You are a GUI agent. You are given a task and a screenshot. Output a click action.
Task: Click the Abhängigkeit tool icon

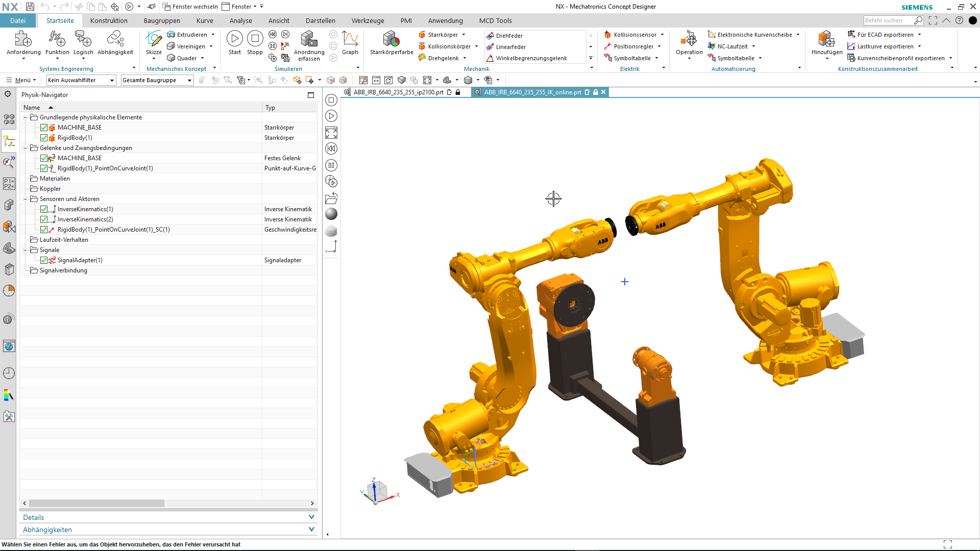[115, 39]
